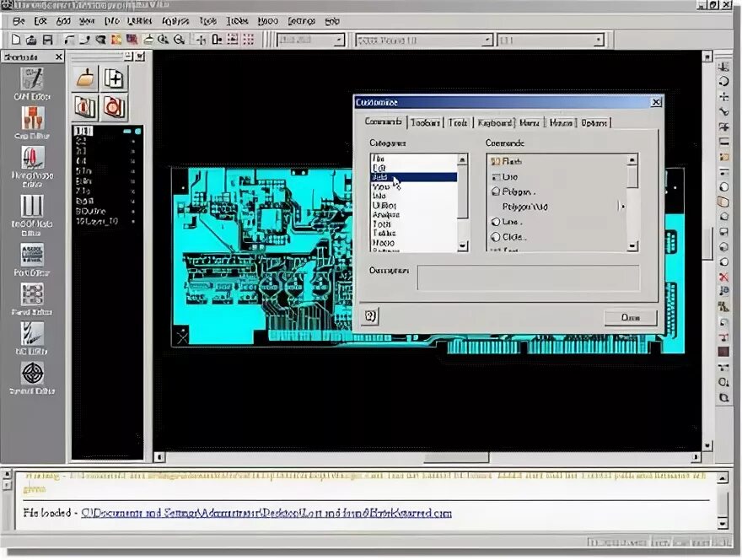Viewport: 742px width, 560px height.
Task: Open the CAM Editor shortcut
Action: point(32,83)
